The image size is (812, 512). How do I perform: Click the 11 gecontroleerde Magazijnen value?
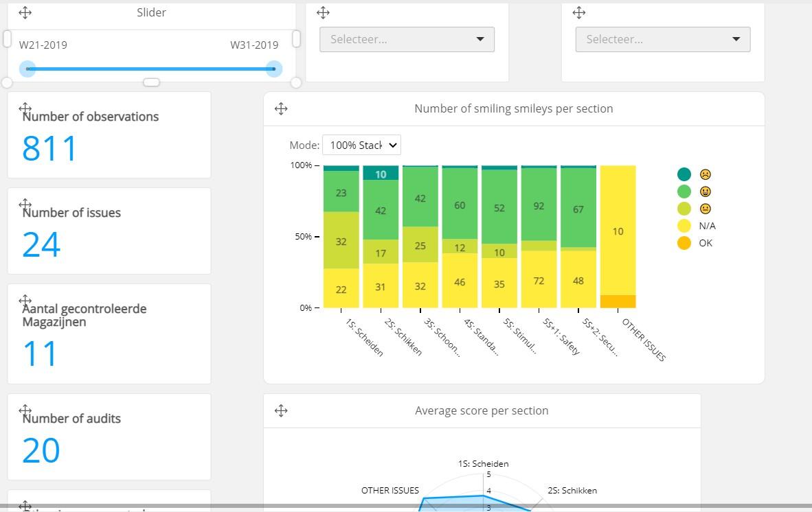pyautogui.click(x=39, y=354)
